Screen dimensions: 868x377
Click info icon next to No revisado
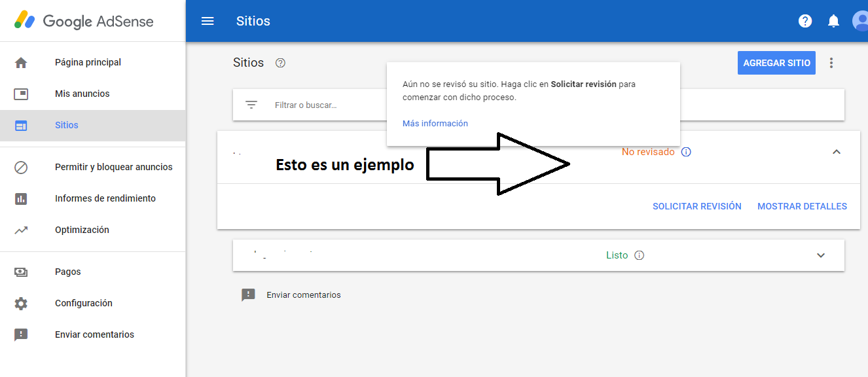(x=686, y=152)
